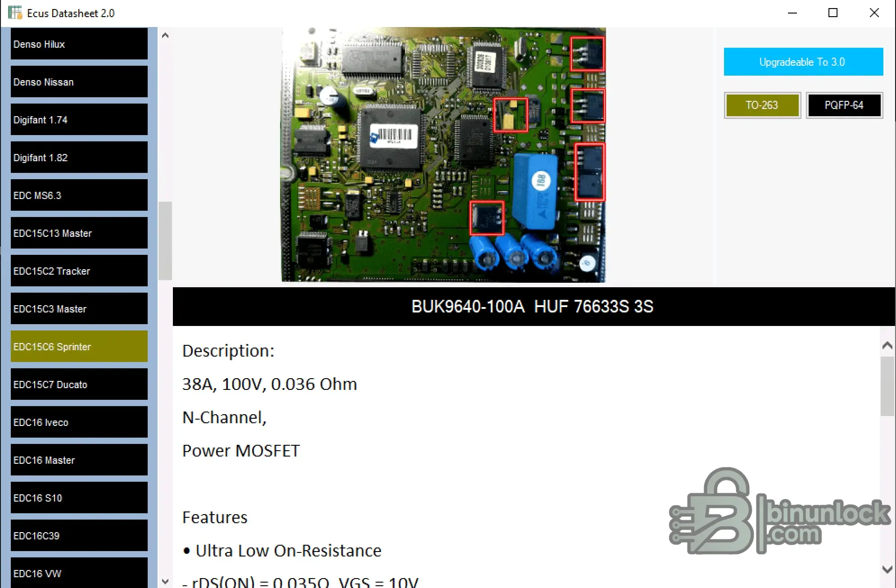Click description panel scroll up arrow
This screenshot has width=896, height=588.
click(x=887, y=346)
